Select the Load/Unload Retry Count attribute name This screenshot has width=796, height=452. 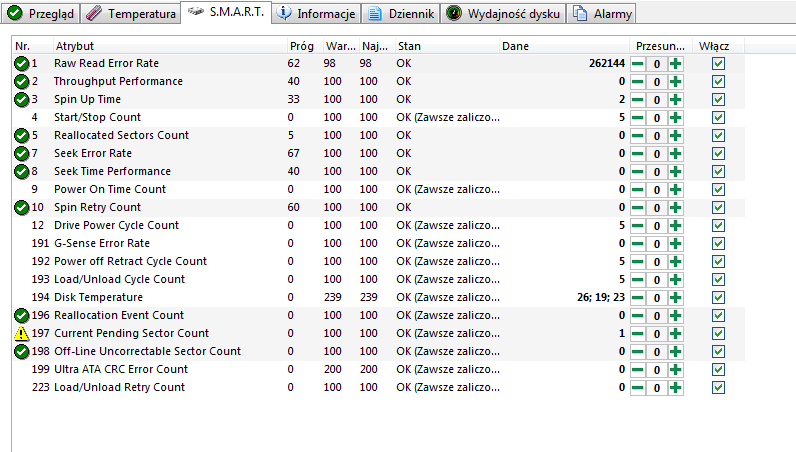coord(119,388)
